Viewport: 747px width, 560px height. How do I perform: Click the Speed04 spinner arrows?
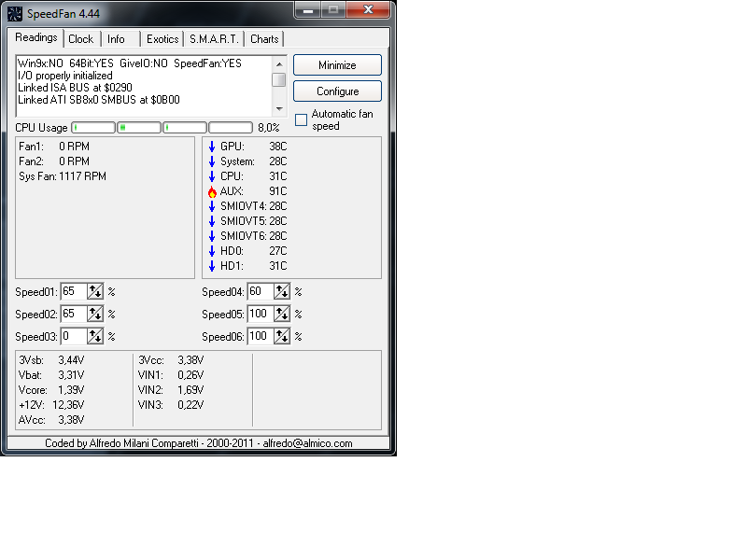pos(282,292)
